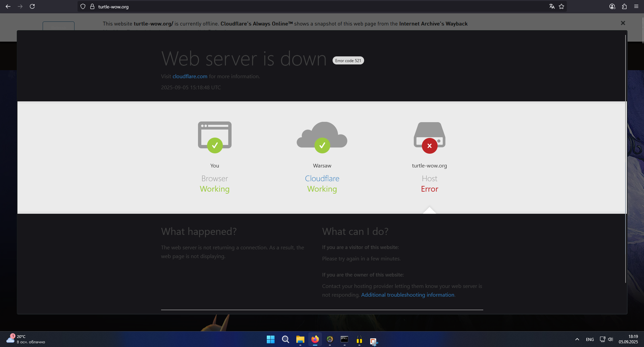Open the Firefox account icon
Screen dimensions: 644x347
click(x=612, y=6)
